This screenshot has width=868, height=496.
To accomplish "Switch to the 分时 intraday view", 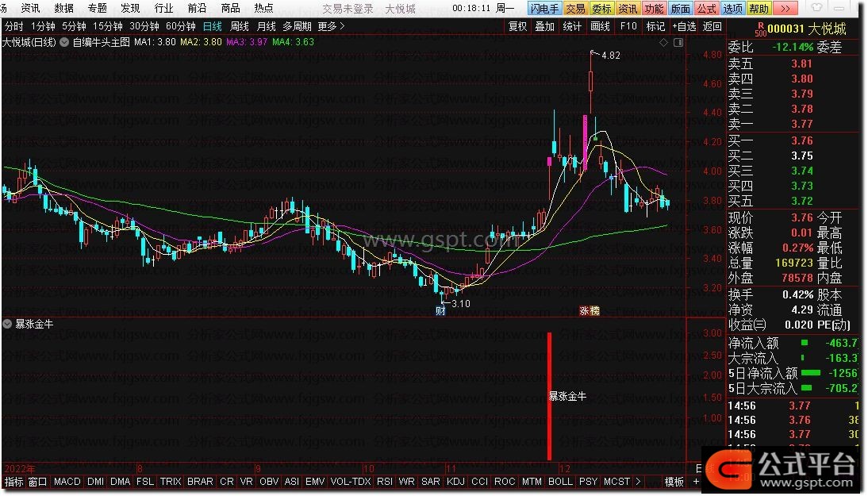I will [x=13, y=26].
